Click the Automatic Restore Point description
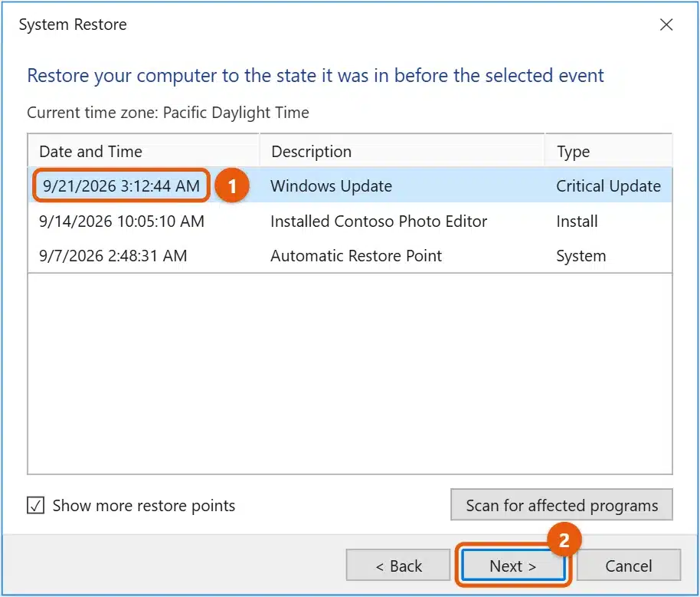Screen dimensions: 700x597 (x=356, y=256)
